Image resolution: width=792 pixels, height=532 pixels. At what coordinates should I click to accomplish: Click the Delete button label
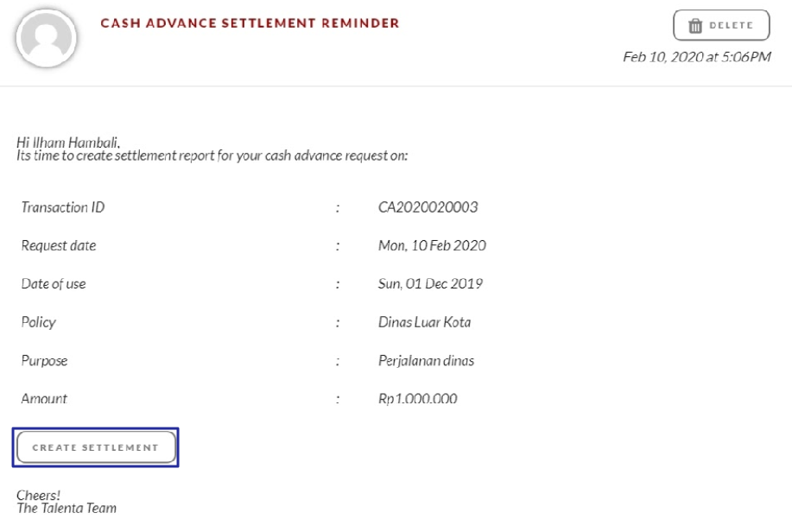(x=731, y=25)
